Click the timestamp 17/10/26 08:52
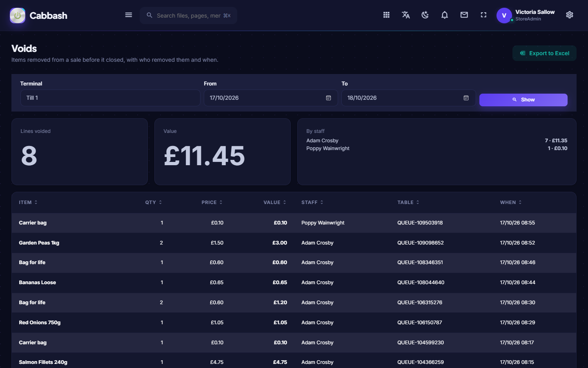 (x=517, y=243)
